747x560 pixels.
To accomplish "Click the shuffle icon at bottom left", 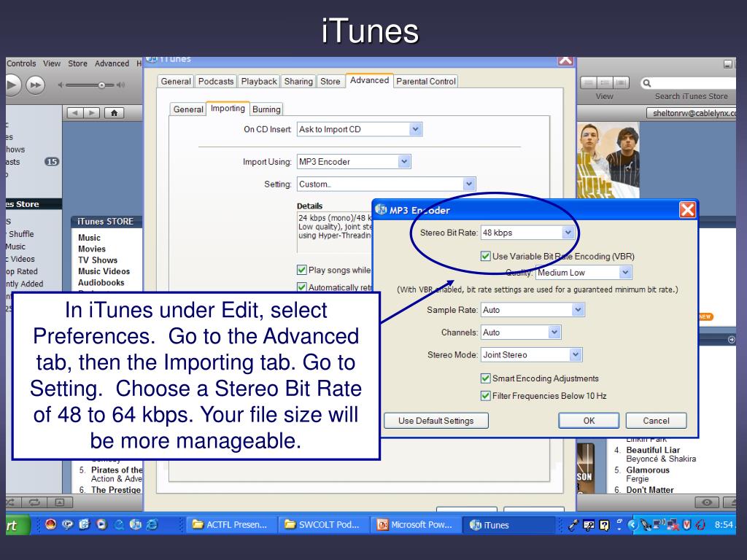I will pyautogui.click(x=12, y=502).
